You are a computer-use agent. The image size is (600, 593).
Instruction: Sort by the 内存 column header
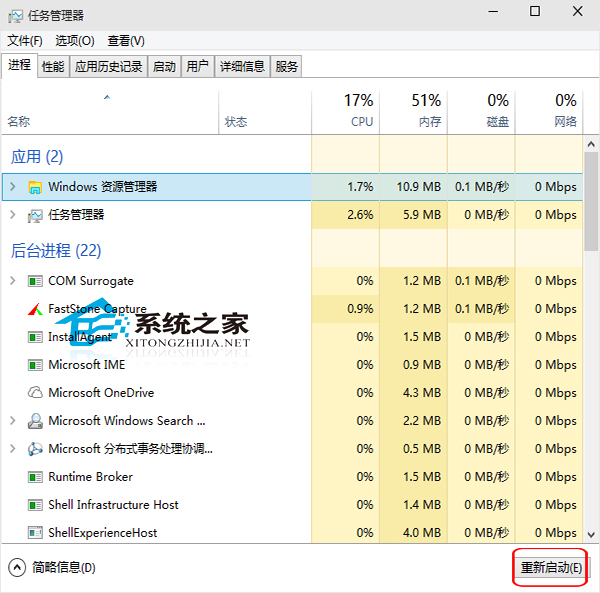tap(413, 113)
